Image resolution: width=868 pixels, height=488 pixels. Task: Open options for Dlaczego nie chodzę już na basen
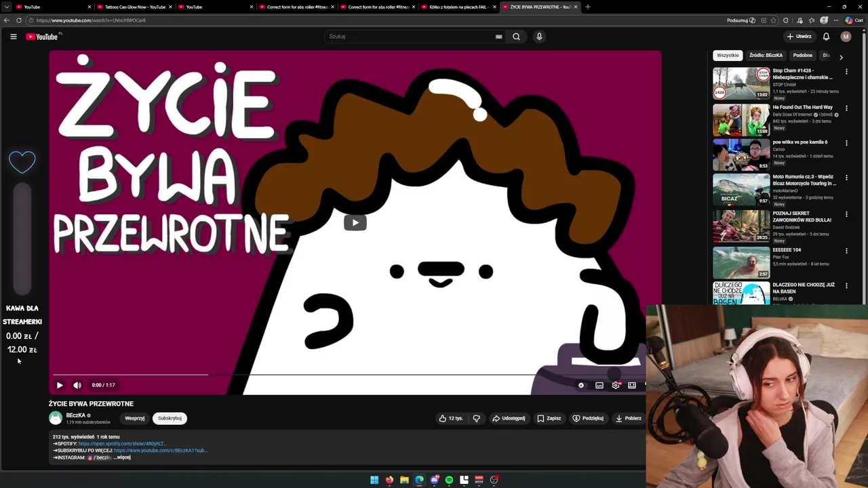846,286
